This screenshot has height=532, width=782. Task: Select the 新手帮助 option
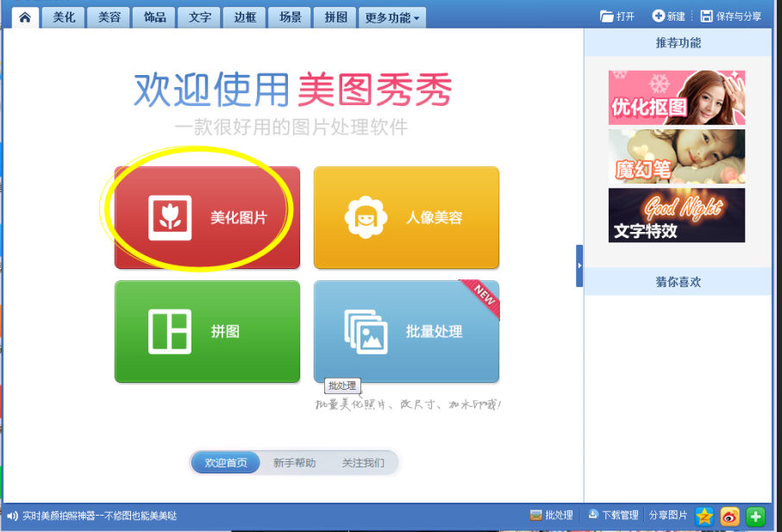[294, 463]
